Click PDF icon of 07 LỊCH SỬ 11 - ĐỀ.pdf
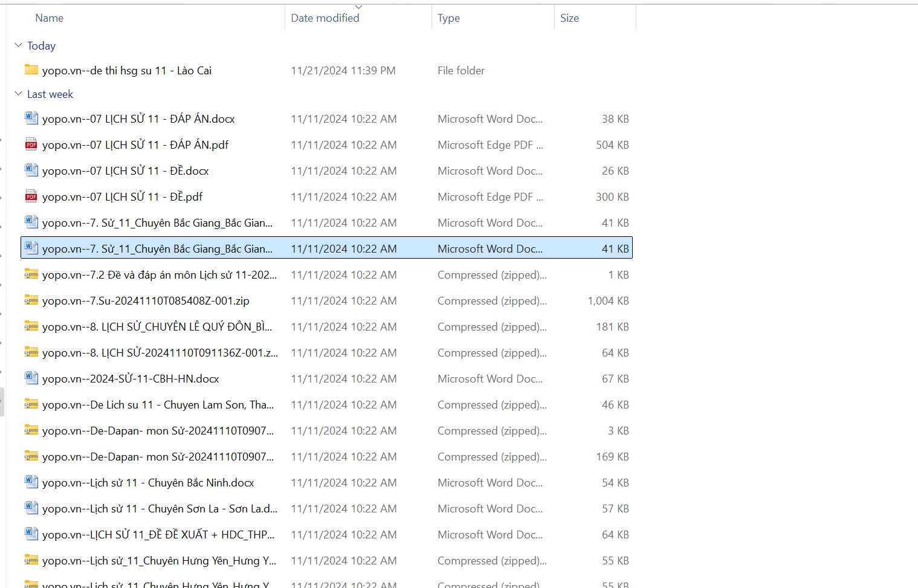The height and width of the screenshot is (588, 918). coord(31,196)
